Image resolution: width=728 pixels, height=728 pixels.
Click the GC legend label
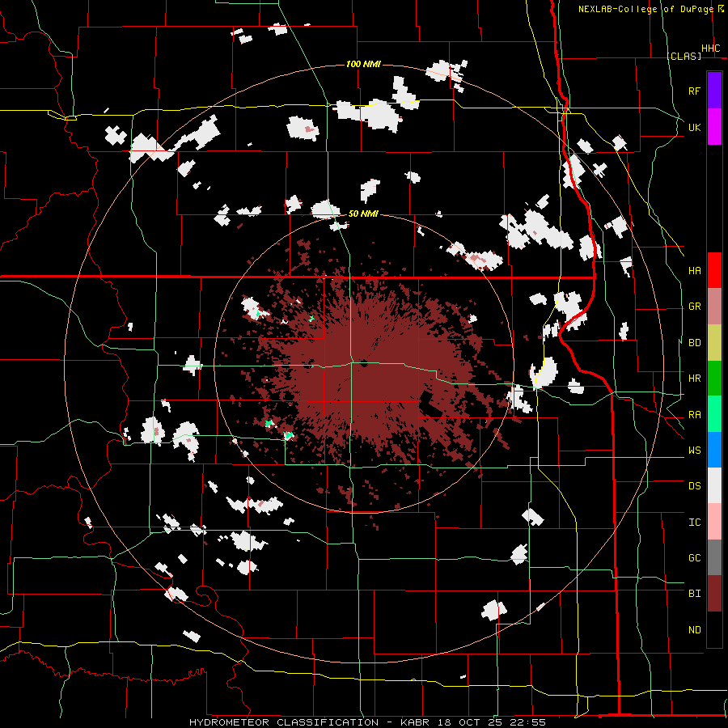[695, 557]
